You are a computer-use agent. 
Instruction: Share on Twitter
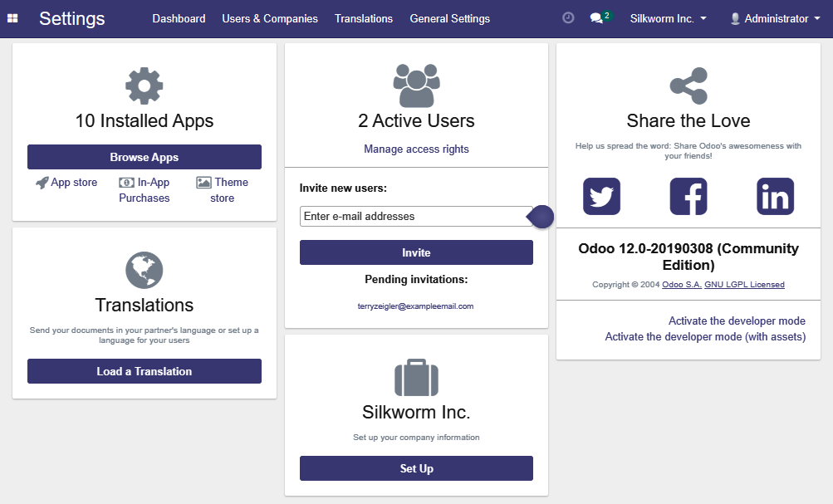(601, 197)
